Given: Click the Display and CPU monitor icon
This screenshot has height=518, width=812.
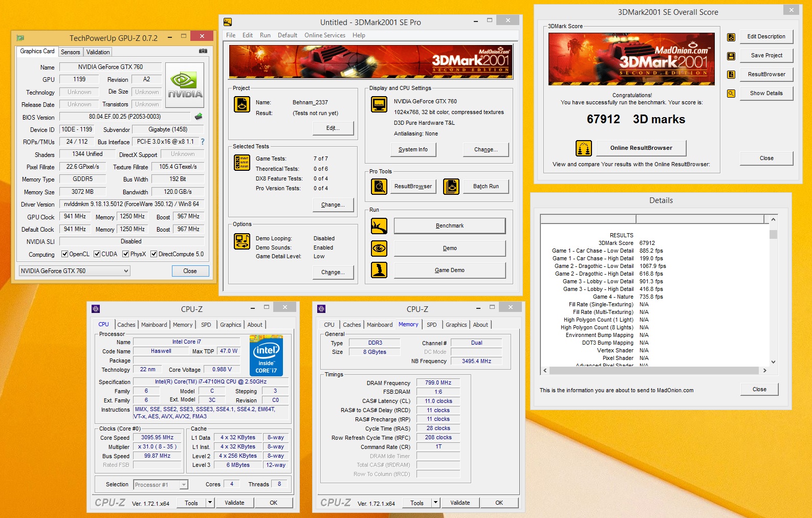Looking at the screenshot, I should coord(379,104).
